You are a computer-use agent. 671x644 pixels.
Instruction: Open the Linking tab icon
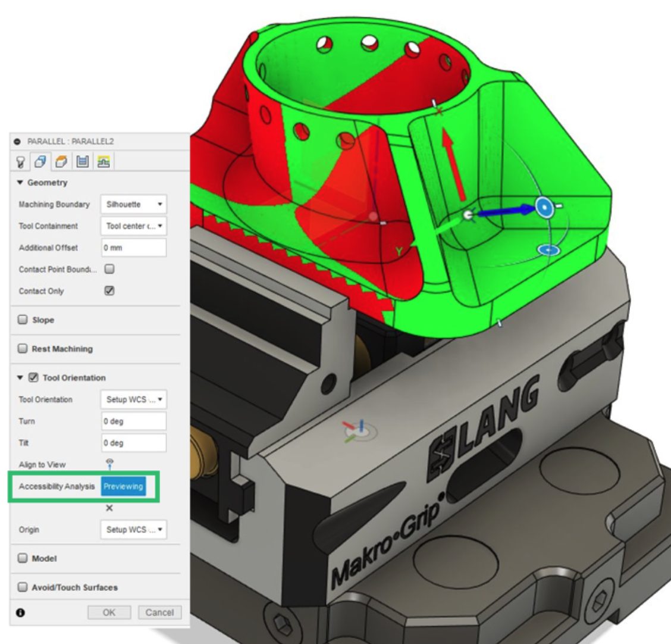click(104, 161)
